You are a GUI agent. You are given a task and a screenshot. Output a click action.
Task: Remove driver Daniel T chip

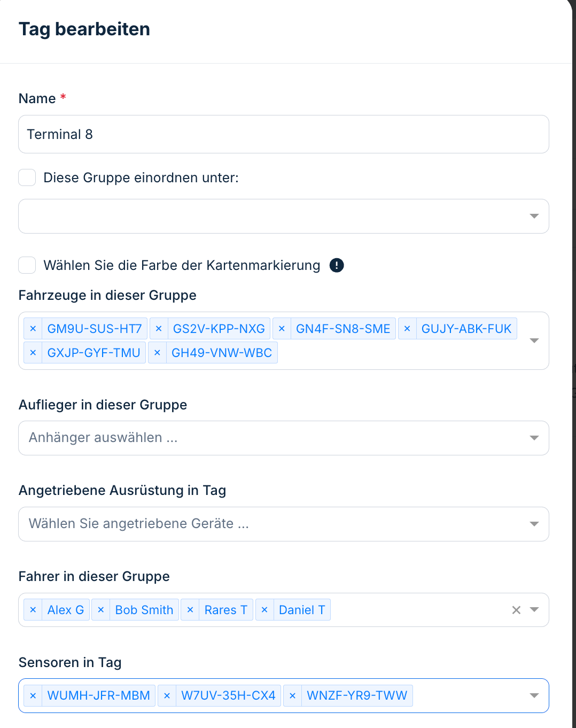(x=264, y=610)
